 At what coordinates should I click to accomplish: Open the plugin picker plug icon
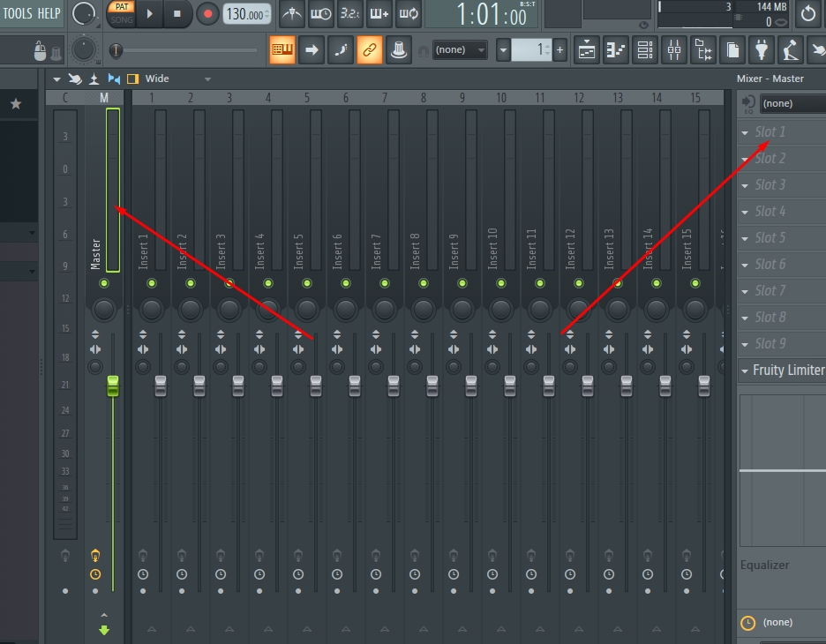coord(762,50)
